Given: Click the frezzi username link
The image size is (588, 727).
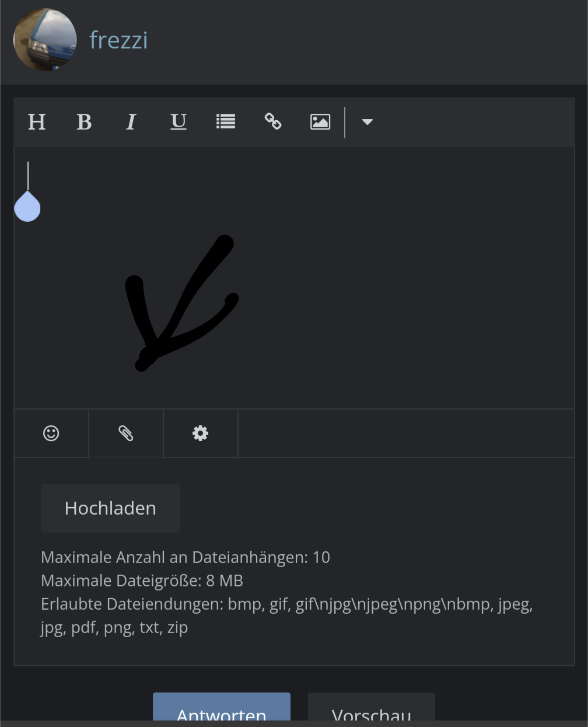Looking at the screenshot, I should pyautogui.click(x=118, y=40).
